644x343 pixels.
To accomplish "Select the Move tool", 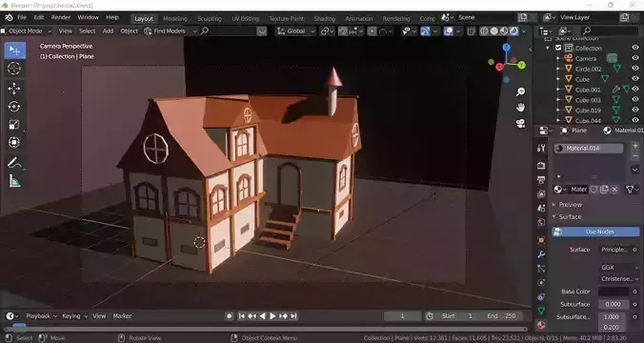I will tap(14, 89).
